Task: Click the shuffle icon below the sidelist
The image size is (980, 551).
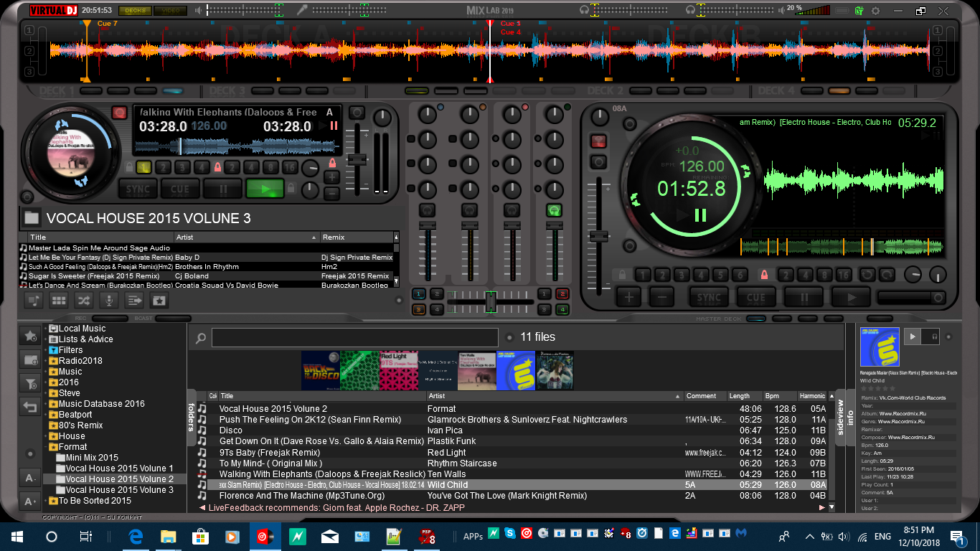Action: (x=83, y=301)
